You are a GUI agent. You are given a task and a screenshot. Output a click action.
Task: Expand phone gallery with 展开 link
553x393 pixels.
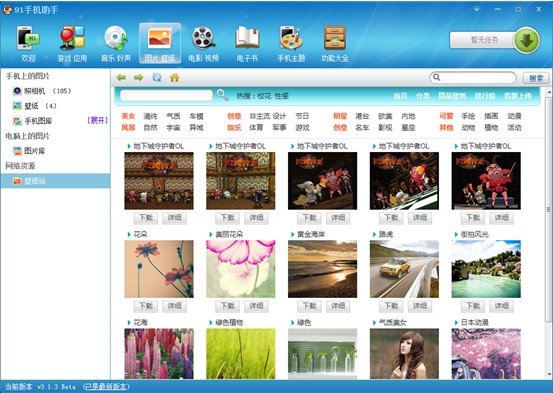[x=97, y=121]
